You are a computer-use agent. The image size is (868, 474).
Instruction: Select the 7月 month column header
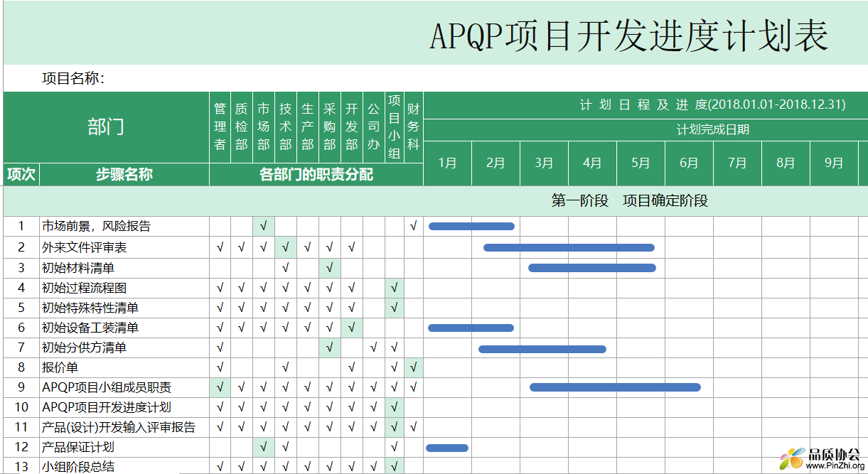(x=738, y=163)
